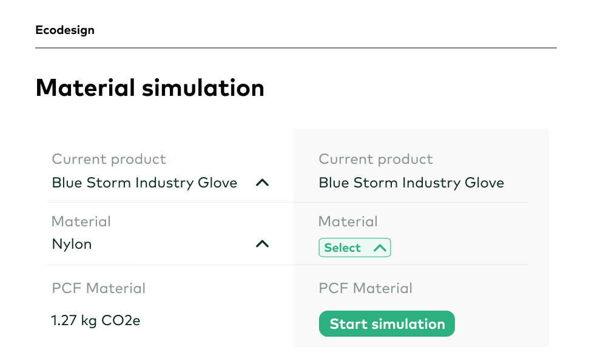Collapse the Current product chevron arrow
592x364 pixels.
262,183
